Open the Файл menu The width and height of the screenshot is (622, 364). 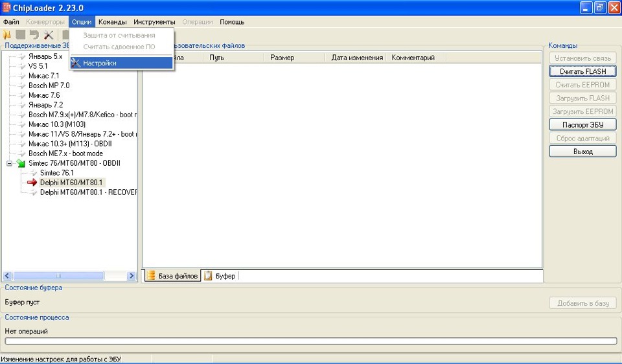pos(11,22)
